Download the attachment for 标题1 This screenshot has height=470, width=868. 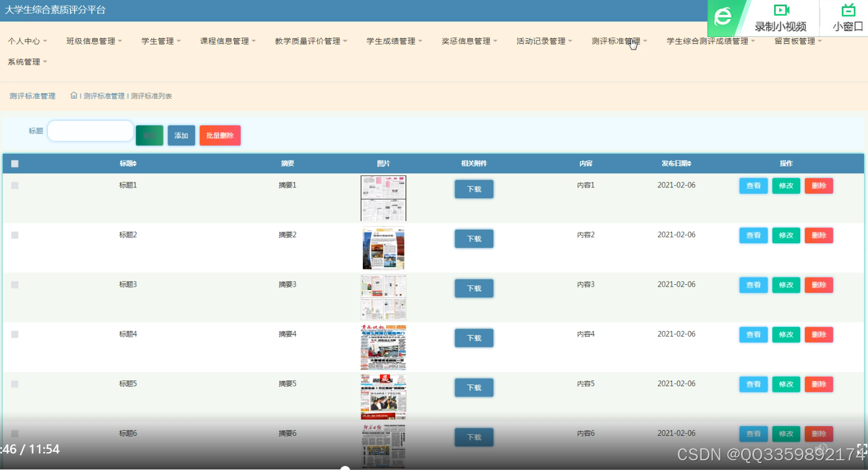[x=474, y=189]
